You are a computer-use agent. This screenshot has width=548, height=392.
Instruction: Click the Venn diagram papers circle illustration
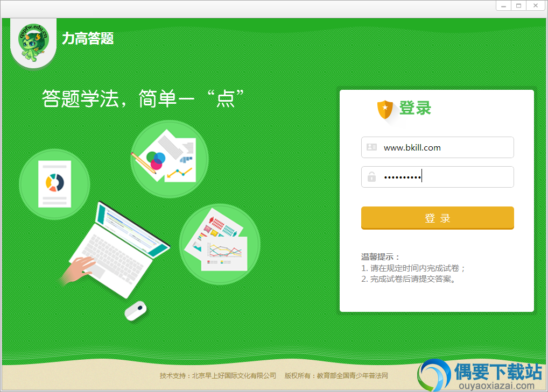click(170, 159)
